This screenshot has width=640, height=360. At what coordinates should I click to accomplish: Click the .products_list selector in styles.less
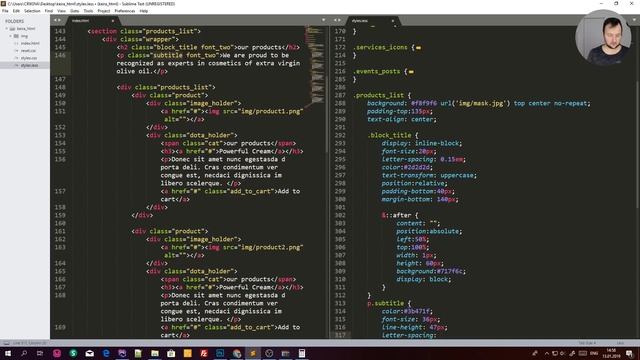click(x=378, y=95)
